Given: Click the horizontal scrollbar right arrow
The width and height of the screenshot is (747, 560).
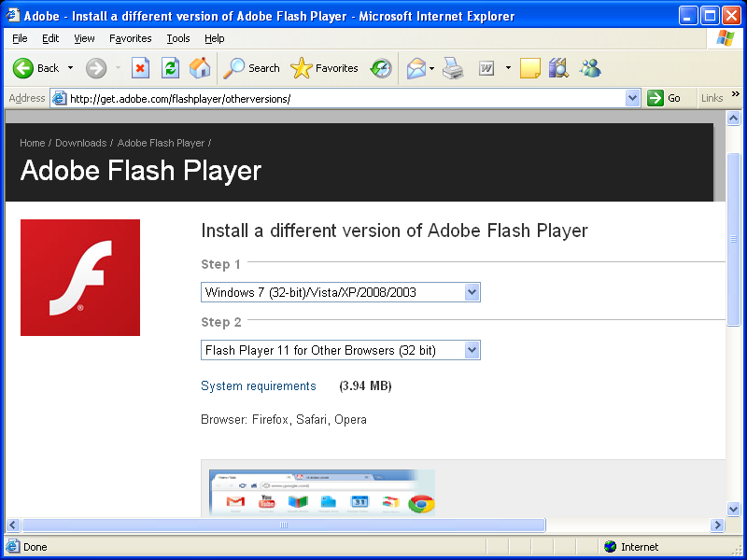Looking at the screenshot, I should [x=717, y=525].
